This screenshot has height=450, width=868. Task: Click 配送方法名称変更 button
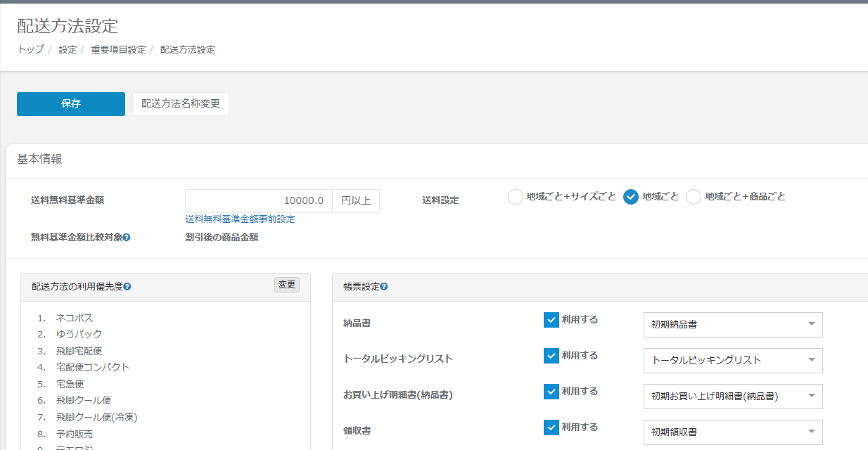tap(181, 103)
